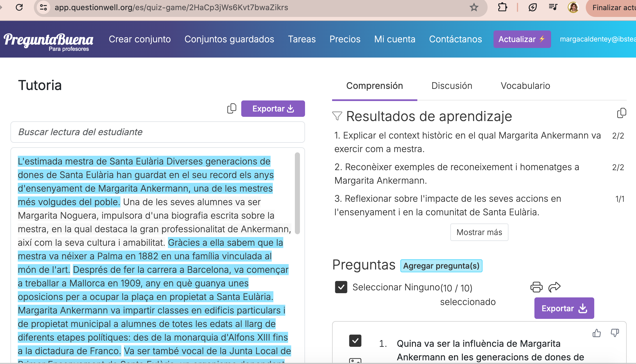
Task: Export the questions with purple Exportar button
Action: coord(563,308)
